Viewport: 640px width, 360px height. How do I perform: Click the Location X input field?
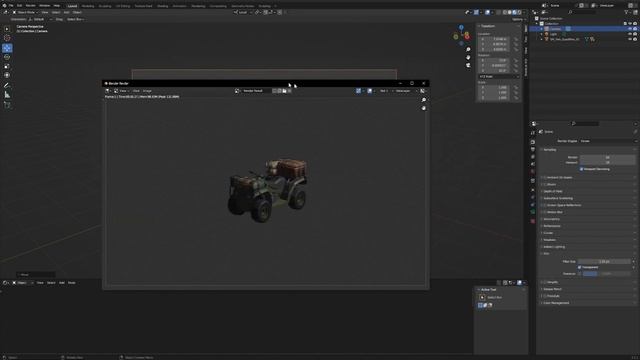click(x=495, y=39)
